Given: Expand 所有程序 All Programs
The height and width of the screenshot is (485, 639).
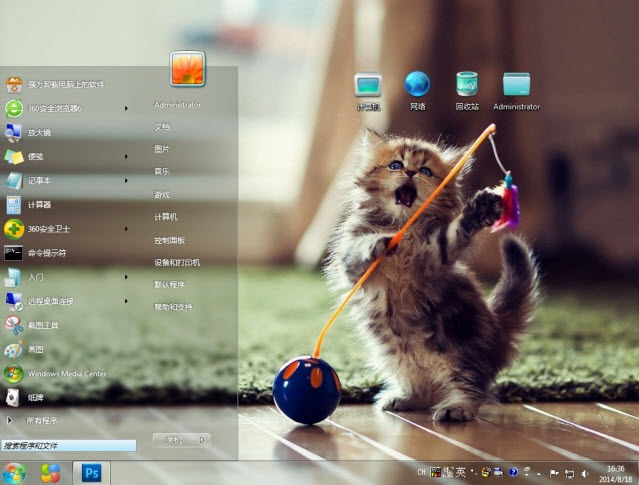Looking at the screenshot, I should point(33,420).
